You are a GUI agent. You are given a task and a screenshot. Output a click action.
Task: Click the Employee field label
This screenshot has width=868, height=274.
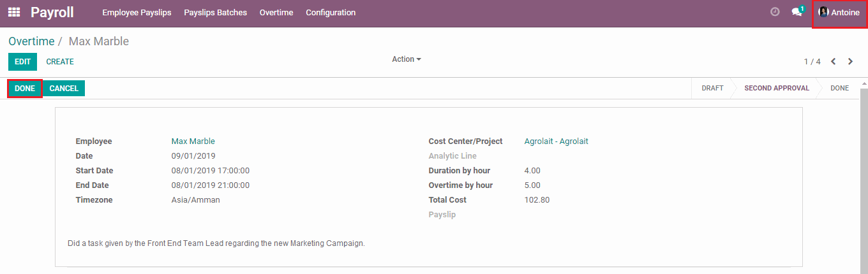coord(94,141)
